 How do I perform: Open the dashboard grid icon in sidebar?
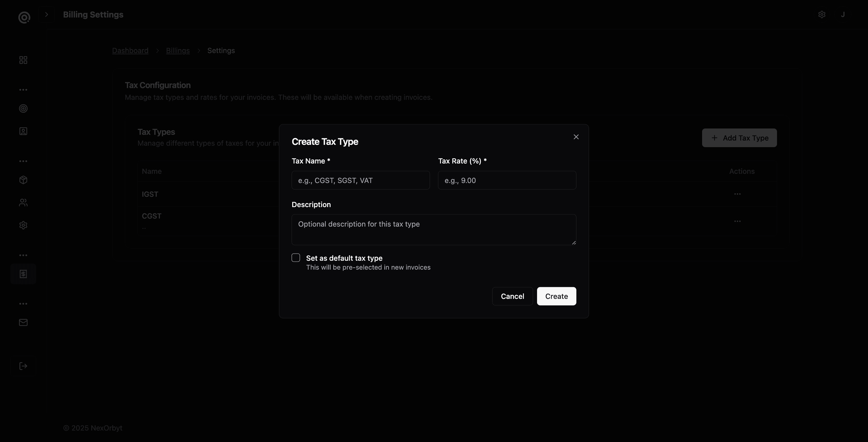click(23, 60)
